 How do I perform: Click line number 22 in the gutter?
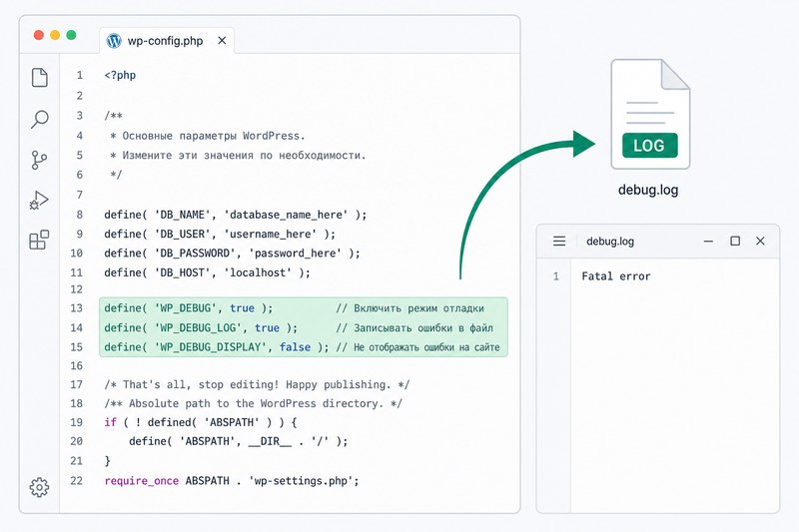(77, 481)
